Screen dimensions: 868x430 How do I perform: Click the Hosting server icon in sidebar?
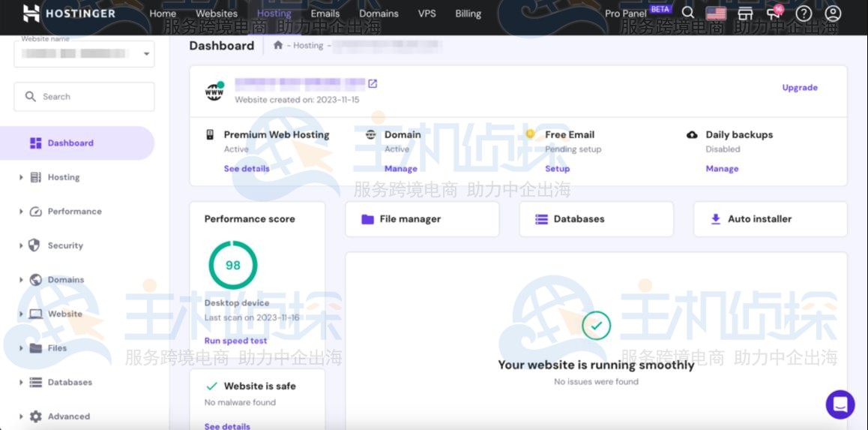[35, 177]
